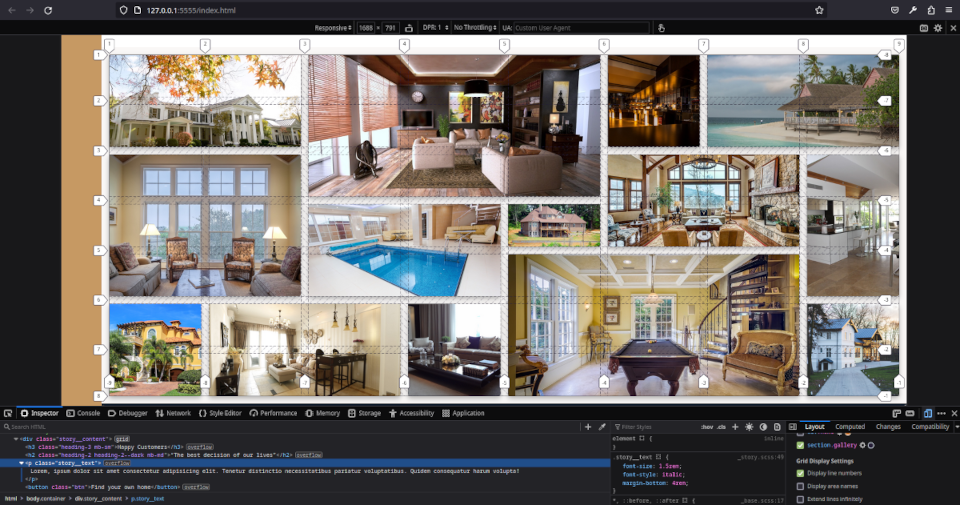Open the No Throttling dropdown

[475, 28]
